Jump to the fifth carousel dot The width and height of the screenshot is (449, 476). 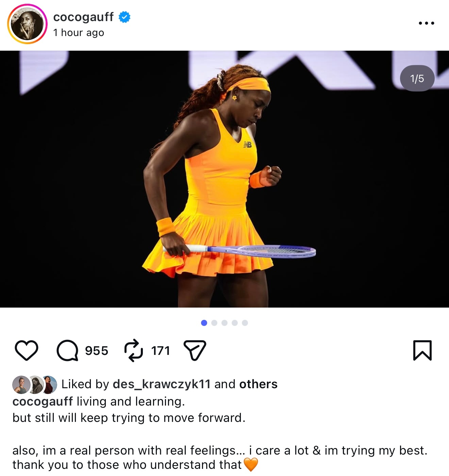pyautogui.click(x=245, y=323)
